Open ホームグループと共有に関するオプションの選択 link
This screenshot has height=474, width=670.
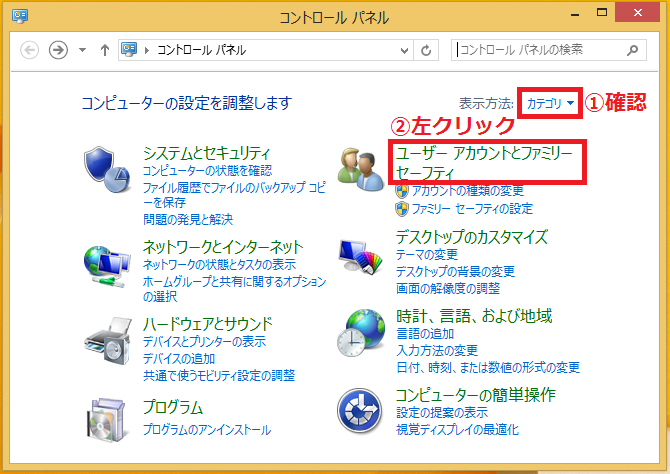(x=235, y=289)
